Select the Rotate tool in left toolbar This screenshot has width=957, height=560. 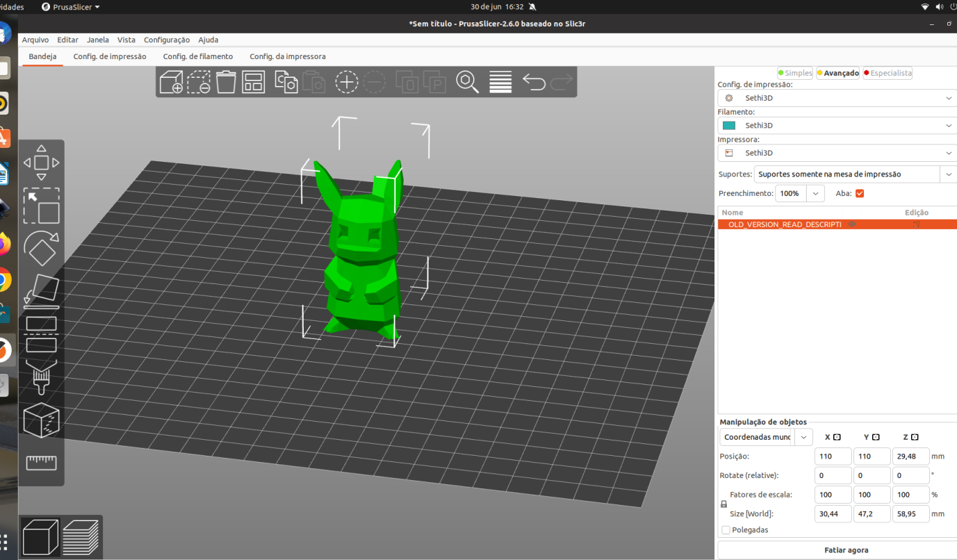pos(41,248)
